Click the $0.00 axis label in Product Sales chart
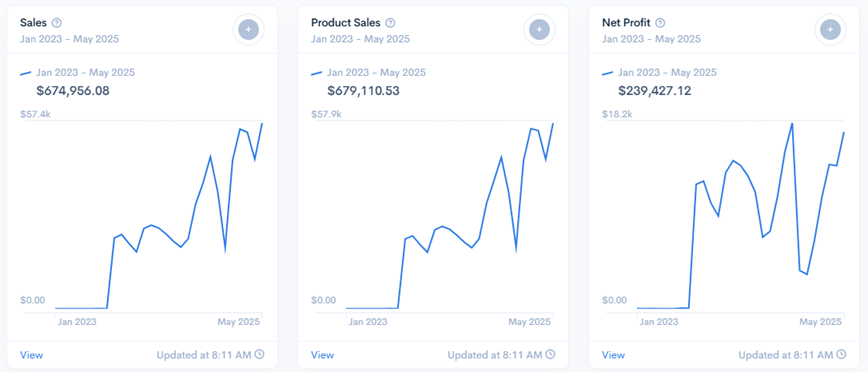 (323, 301)
